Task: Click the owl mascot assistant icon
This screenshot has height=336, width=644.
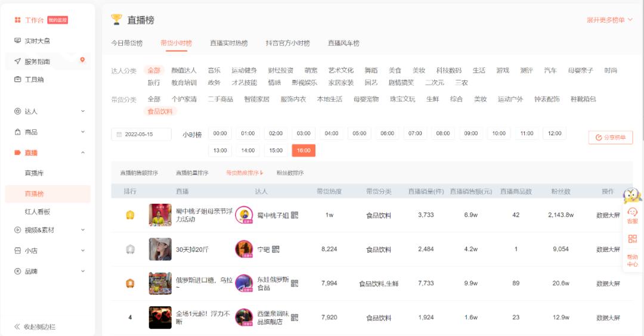Action: point(632,195)
